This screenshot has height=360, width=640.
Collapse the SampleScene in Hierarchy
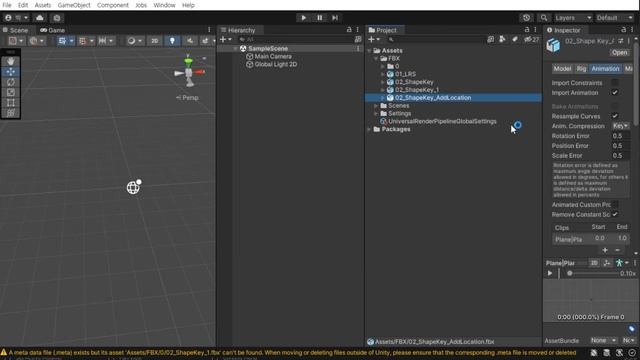click(236, 49)
